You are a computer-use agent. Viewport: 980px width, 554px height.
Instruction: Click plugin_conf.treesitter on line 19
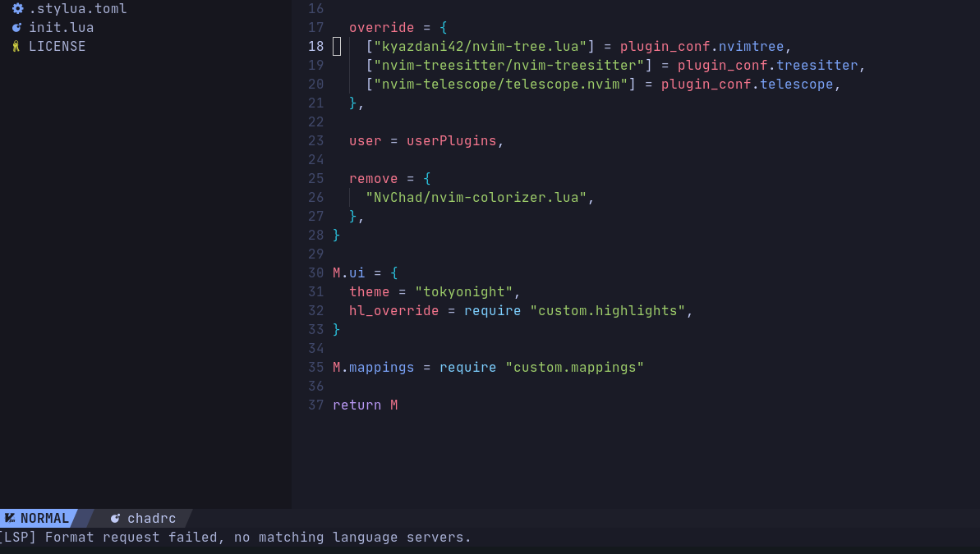coord(767,65)
